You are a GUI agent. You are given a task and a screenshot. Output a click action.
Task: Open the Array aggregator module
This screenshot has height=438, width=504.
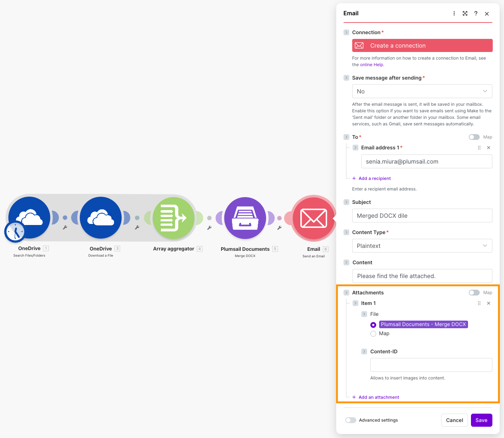[x=174, y=218]
